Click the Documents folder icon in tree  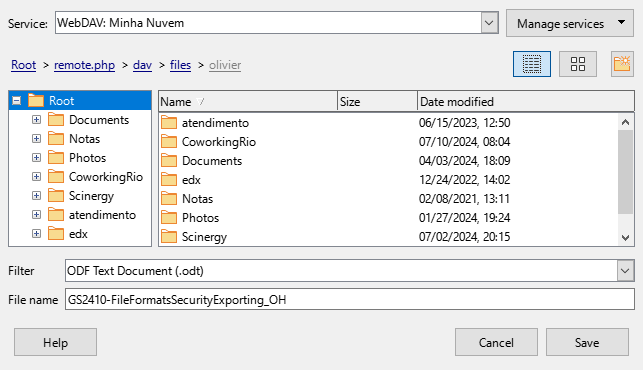[56, 120]
